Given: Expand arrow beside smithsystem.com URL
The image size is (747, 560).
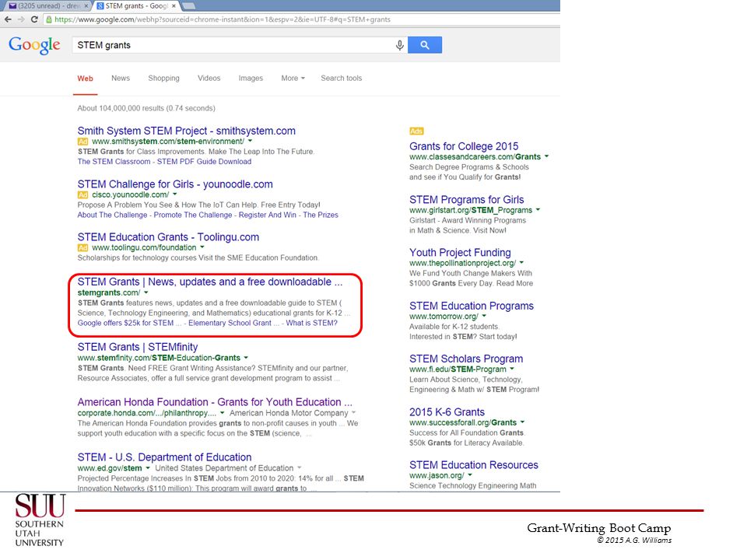Looking at the screenshot, I should click(250, 141).
